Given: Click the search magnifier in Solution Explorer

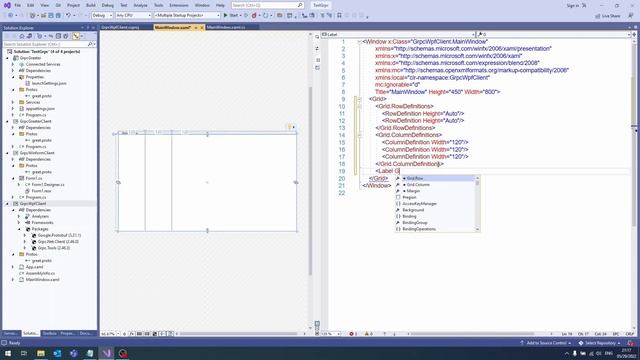Looking at the screenshot, I should [x=90, y=44].
